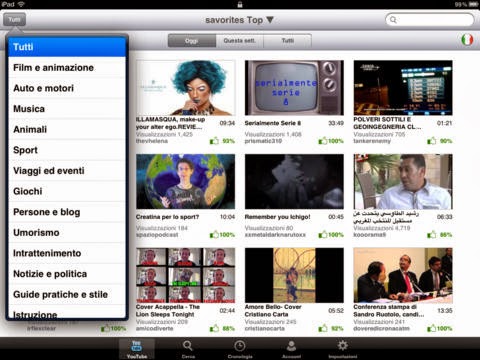Screen dimensions: 480x360
Task: Open uploader amicodiverte's channel
Action: click(x=154, y=328)
